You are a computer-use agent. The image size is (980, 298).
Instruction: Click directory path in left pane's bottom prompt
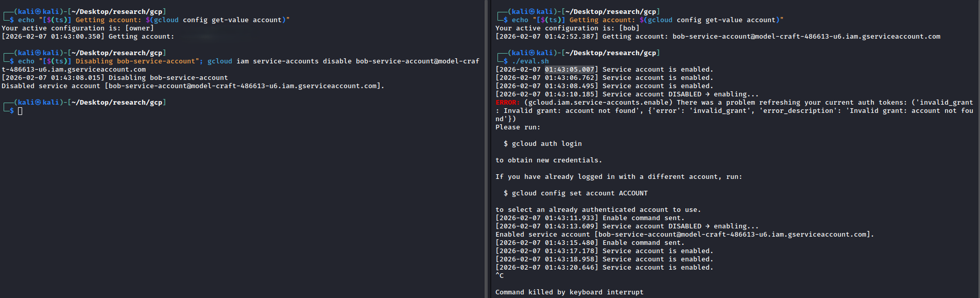coord(117,103)
